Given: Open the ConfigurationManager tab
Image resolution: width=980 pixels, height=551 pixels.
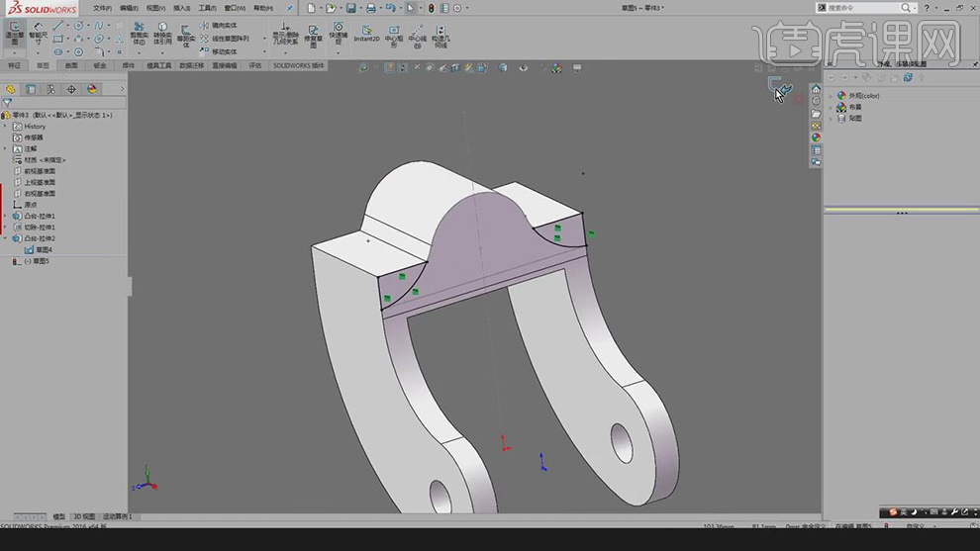Looking at the screenshot, I should point(51,89).
